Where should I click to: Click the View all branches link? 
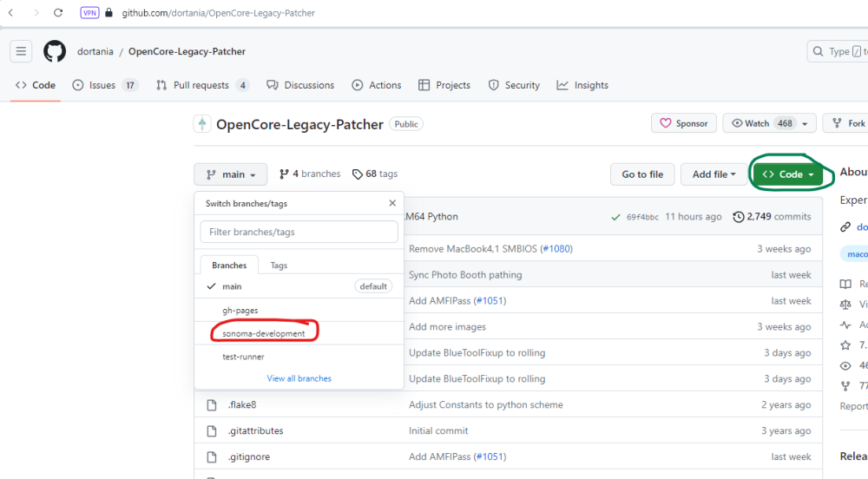299,378
